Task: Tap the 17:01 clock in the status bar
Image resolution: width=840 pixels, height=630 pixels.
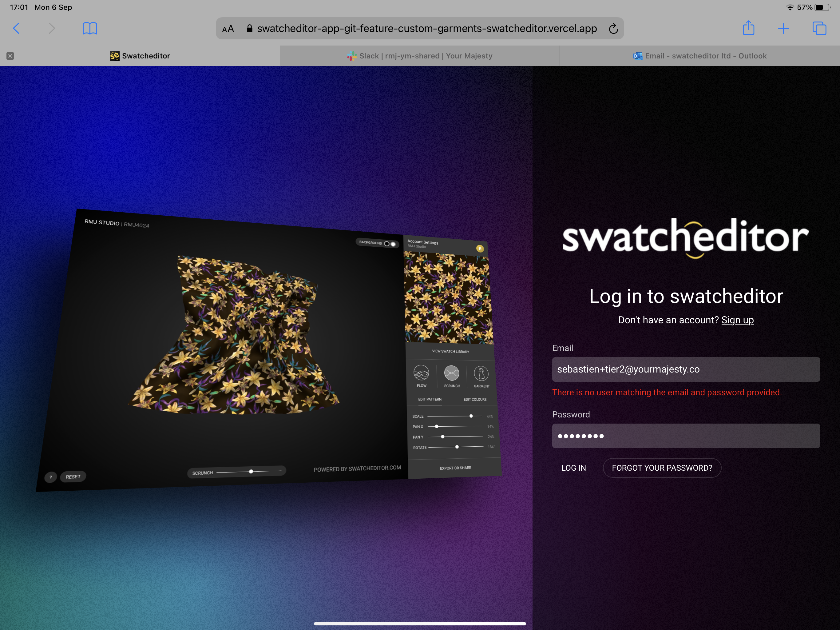Action: point(19,7)
